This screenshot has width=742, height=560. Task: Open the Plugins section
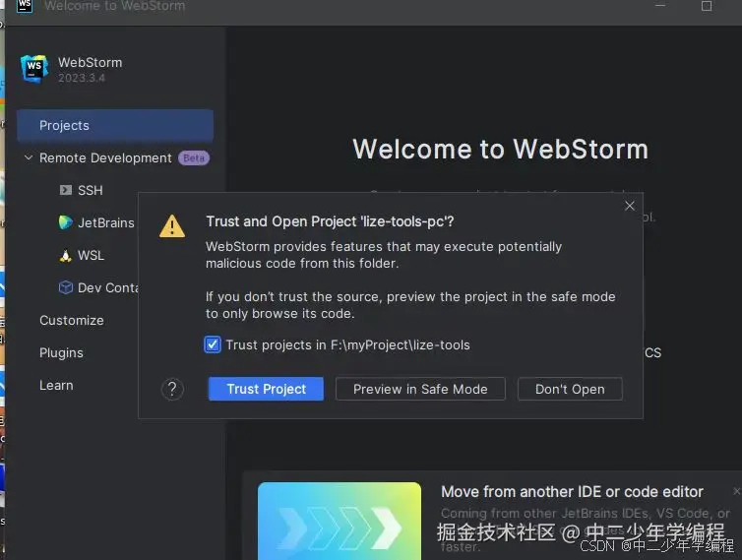point(61,353)
